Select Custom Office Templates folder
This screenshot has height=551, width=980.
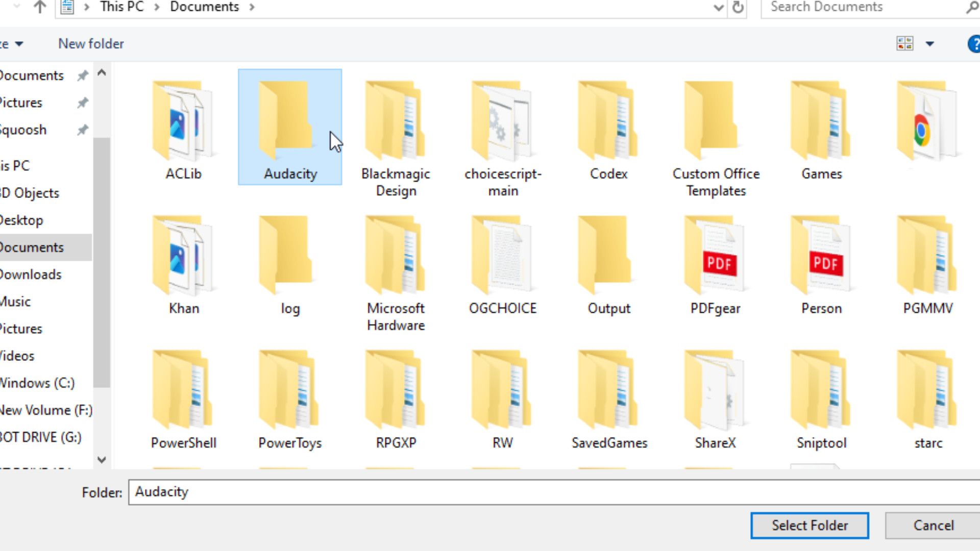[716, 139]
